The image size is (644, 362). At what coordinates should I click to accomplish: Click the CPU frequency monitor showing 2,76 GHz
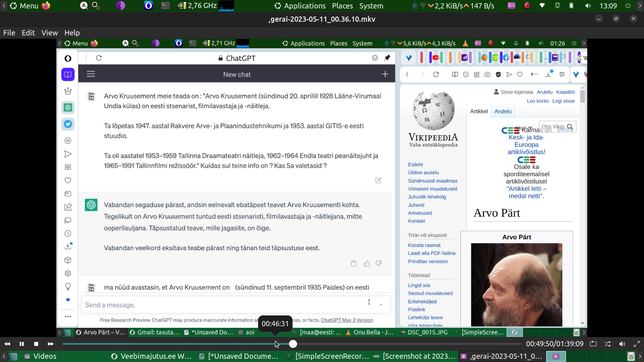(197, 6)
